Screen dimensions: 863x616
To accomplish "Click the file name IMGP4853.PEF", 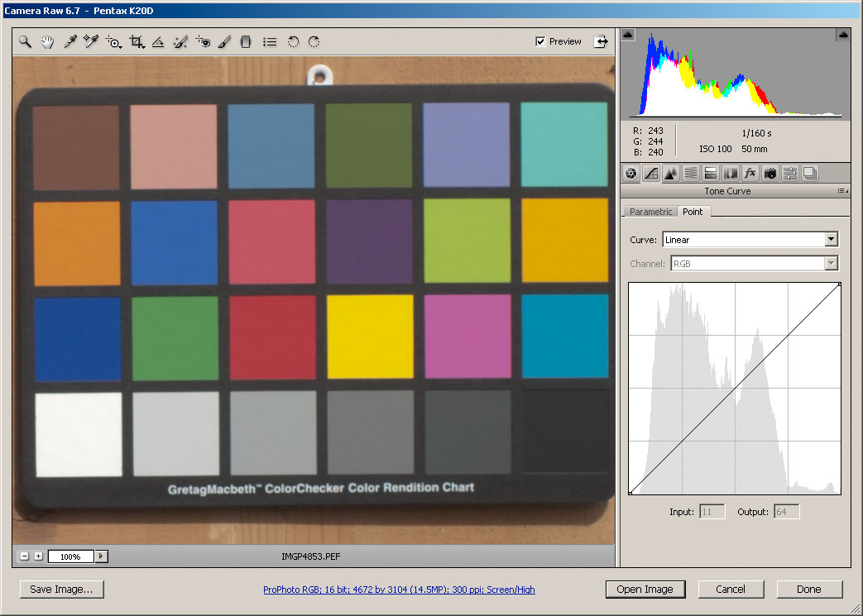I will (x=311, y=556).
